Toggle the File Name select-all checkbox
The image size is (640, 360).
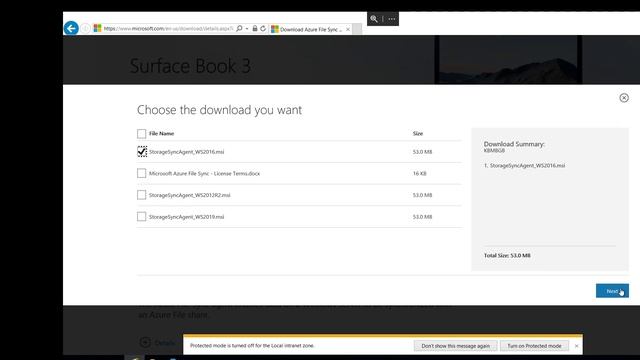(142, 133)
